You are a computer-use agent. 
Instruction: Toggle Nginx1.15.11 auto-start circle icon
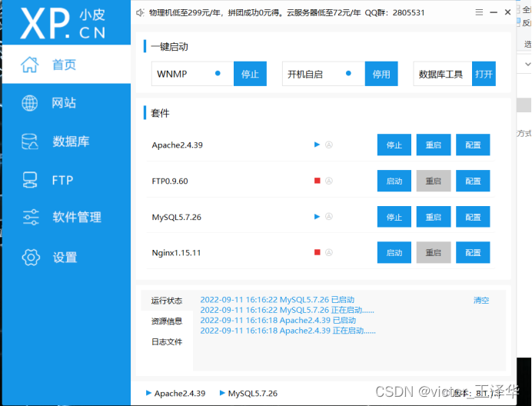tap(329, 252)
